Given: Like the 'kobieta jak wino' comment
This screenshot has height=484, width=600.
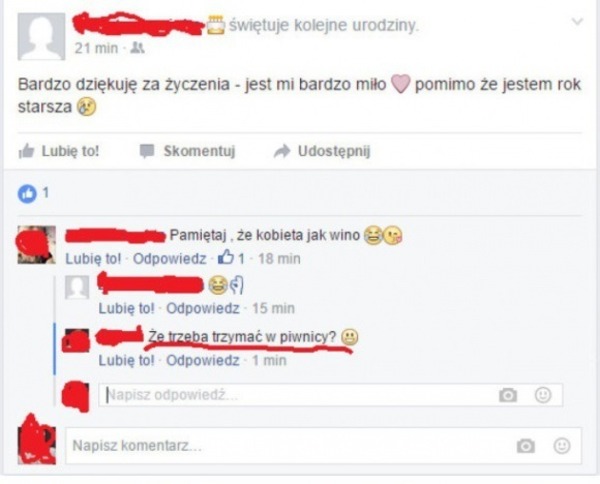Looking at the screenshot, I should coord(93,259).
